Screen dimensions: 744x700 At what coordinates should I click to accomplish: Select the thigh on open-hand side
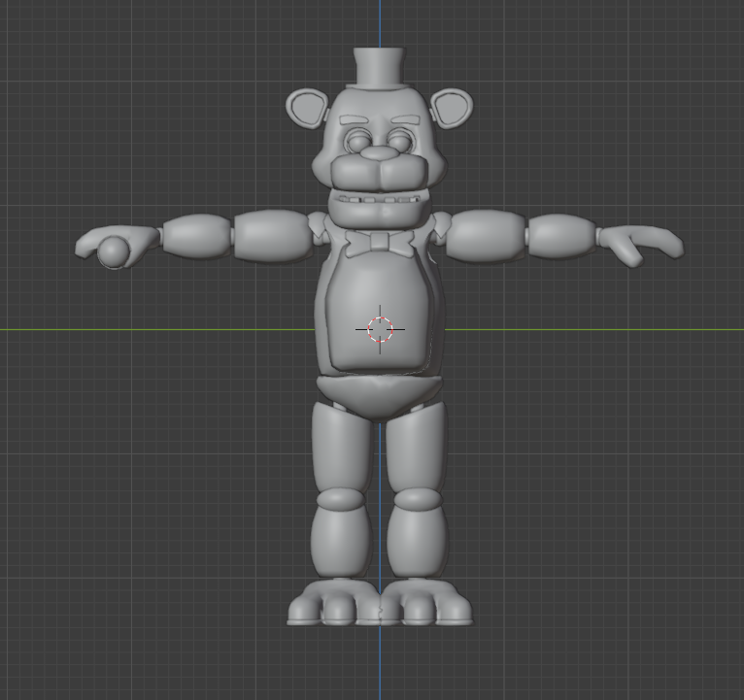coord(416,449)
